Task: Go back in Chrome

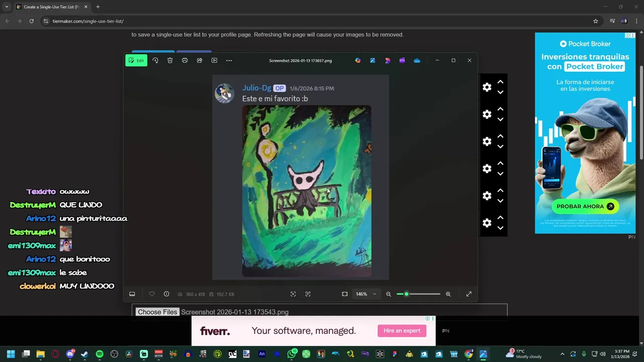Action: pyautogui.click(x=7, y=21)
